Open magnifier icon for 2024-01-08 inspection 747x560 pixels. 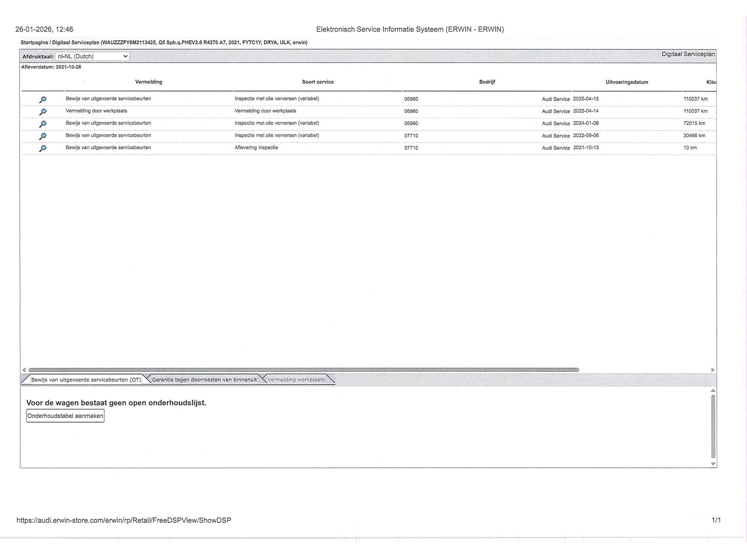(43, 124)
